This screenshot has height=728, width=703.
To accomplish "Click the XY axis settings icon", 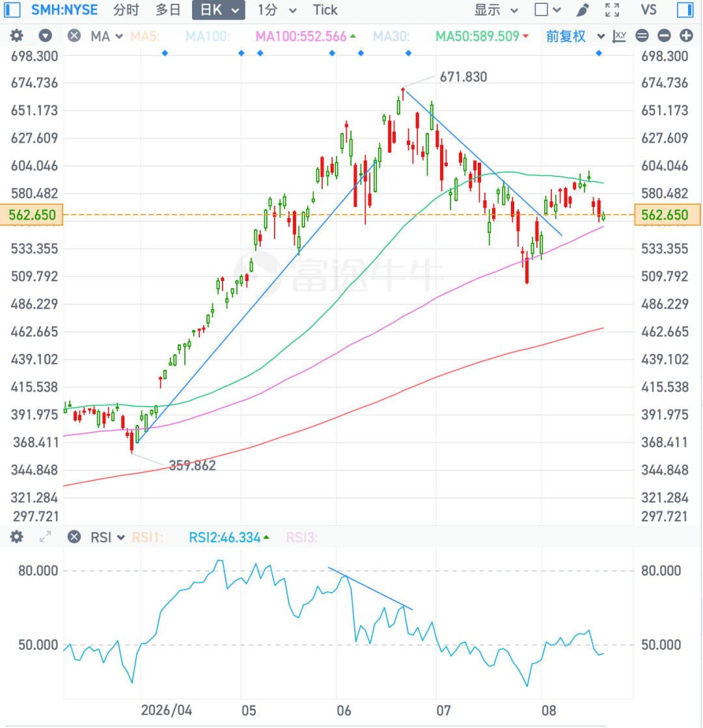I will 620,36.
